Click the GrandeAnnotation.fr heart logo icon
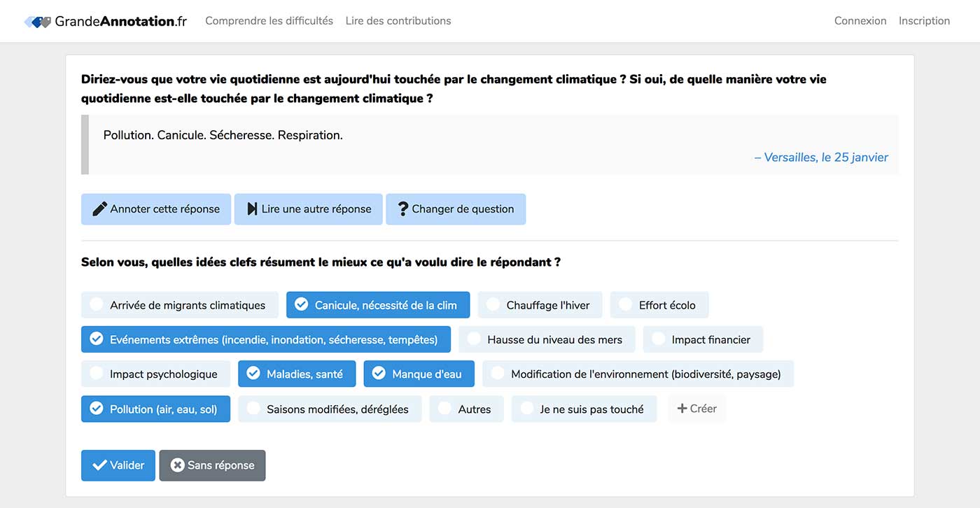The height and width of the screenshot is (508, 980). tap(38, 22)
